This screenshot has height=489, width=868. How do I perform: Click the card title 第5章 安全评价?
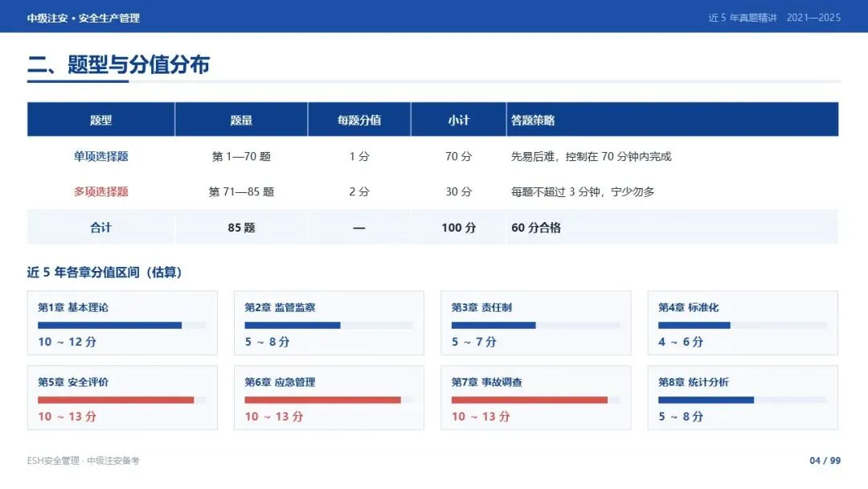73,382
